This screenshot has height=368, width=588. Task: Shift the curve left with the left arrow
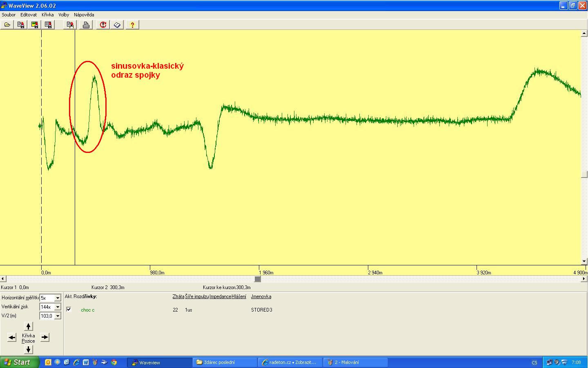[12, 337]
